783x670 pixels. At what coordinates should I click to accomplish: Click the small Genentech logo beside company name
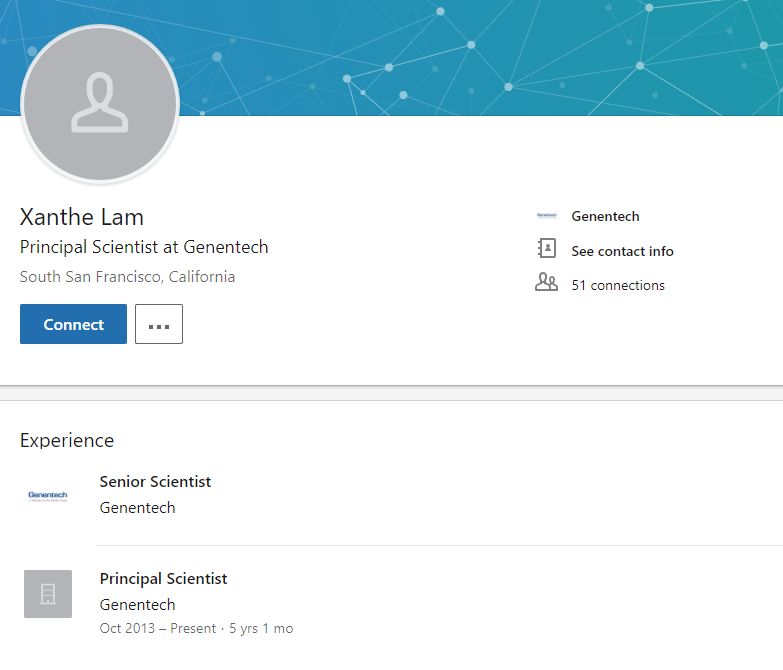(x=546, y=216)
